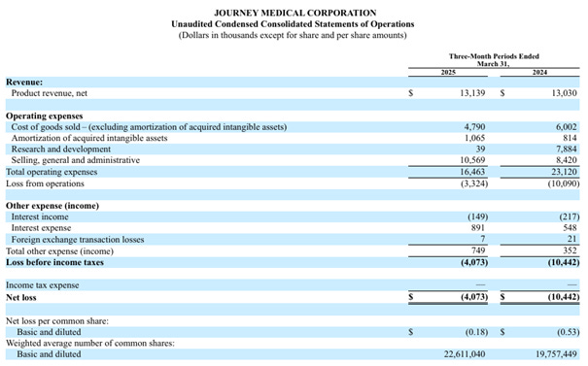Select the cost of goods value '4,790'

pyautogui.click(x=474, y=127)
